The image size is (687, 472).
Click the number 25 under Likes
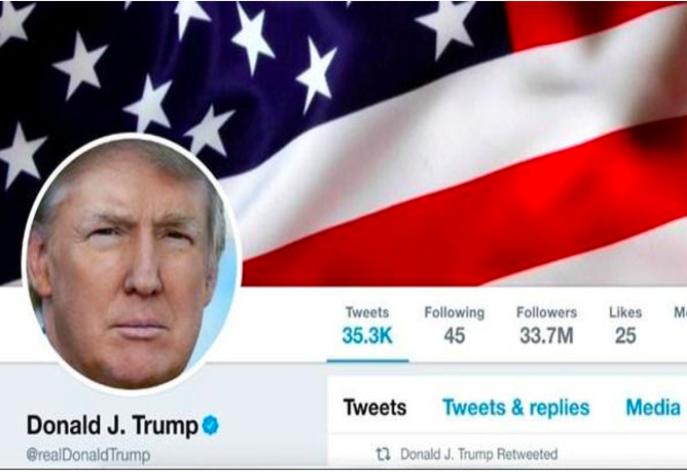click(625, 336)
